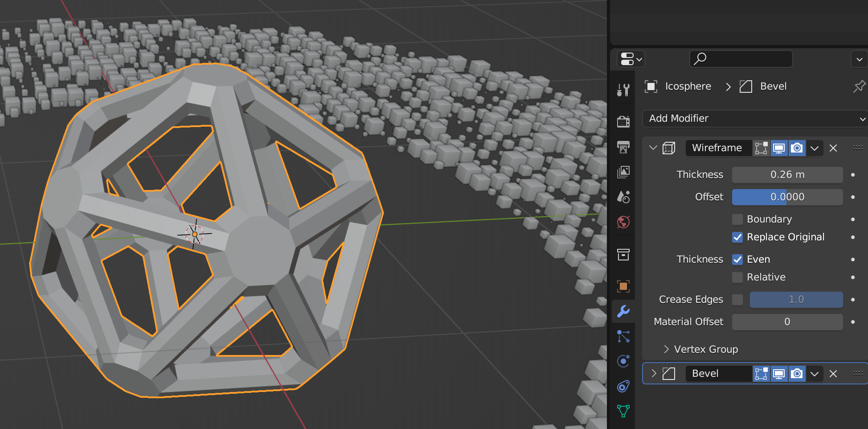Expand the Vertex Group subpanel

click(x=666, y=349)
